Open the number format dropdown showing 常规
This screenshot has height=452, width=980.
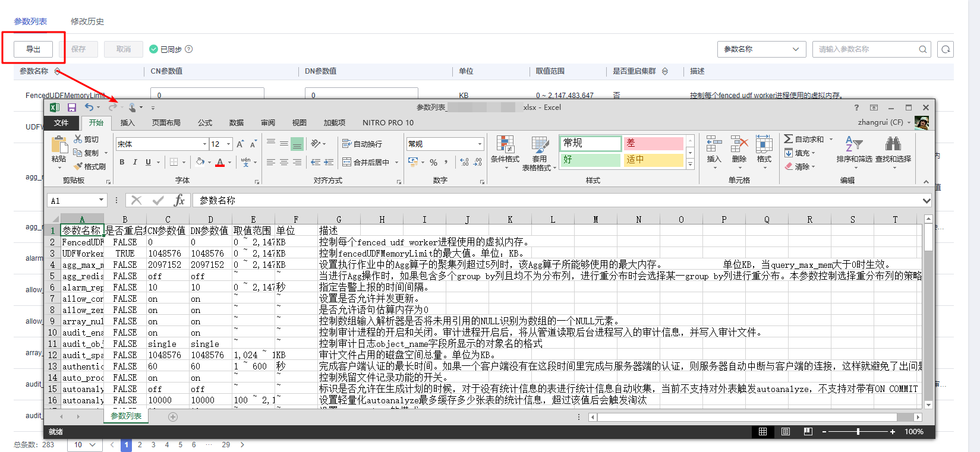click(480, 144)
